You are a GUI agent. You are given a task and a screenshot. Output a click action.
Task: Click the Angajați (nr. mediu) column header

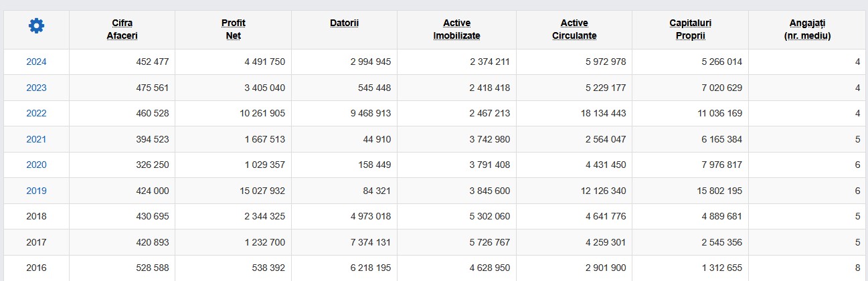pyautogui.click(x=807, y=29)
